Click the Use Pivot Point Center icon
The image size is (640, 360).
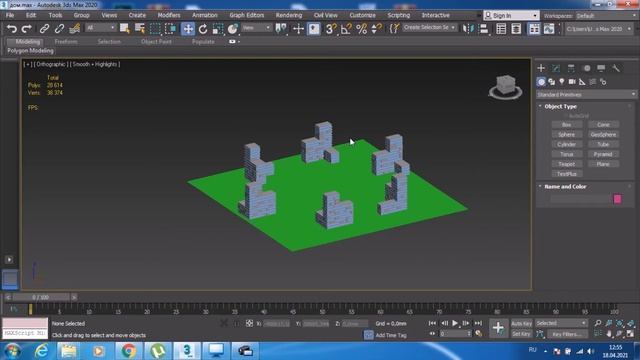pos(281,29)
